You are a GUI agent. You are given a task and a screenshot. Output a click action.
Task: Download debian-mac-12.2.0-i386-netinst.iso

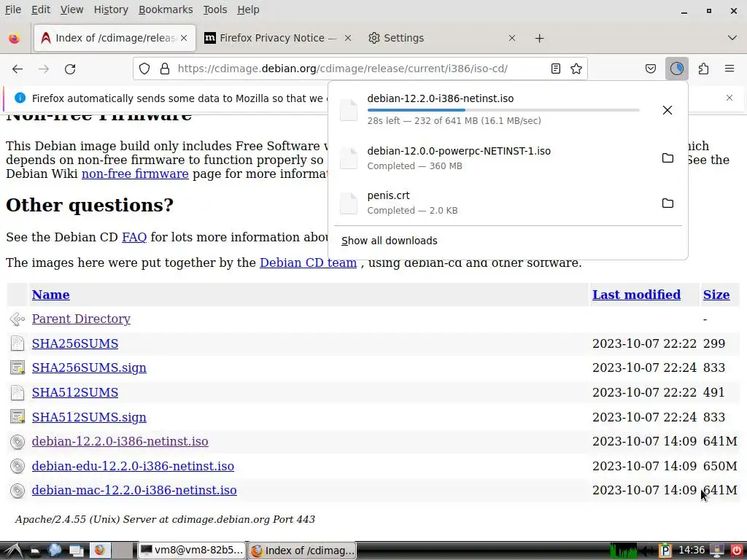click(134, 491)
